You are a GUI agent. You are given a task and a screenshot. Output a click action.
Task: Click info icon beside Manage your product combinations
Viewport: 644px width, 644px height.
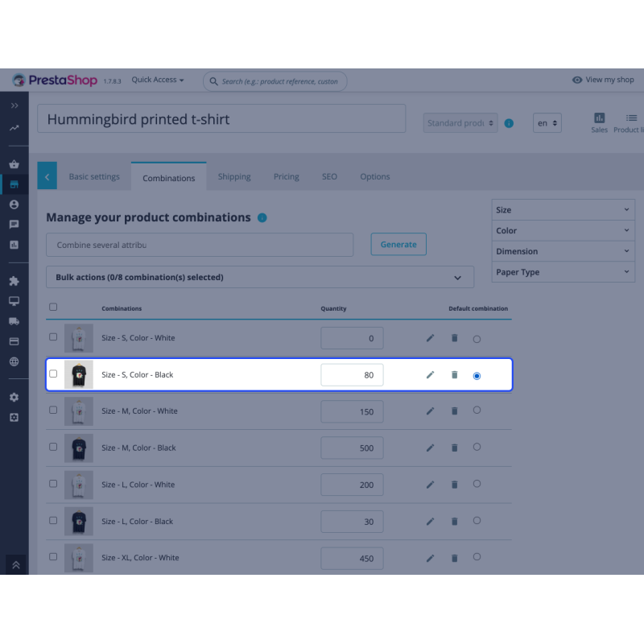point(262,217)
